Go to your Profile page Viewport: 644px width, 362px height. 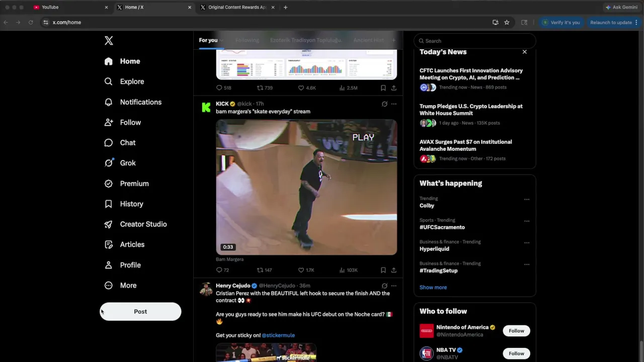(122, 265)
